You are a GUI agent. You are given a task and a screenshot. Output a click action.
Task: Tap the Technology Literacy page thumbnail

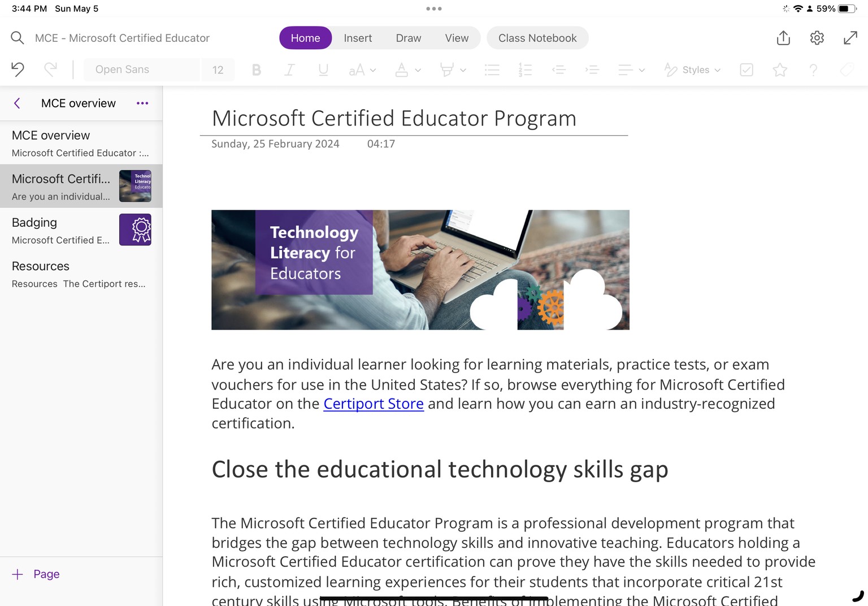(135, 186)
